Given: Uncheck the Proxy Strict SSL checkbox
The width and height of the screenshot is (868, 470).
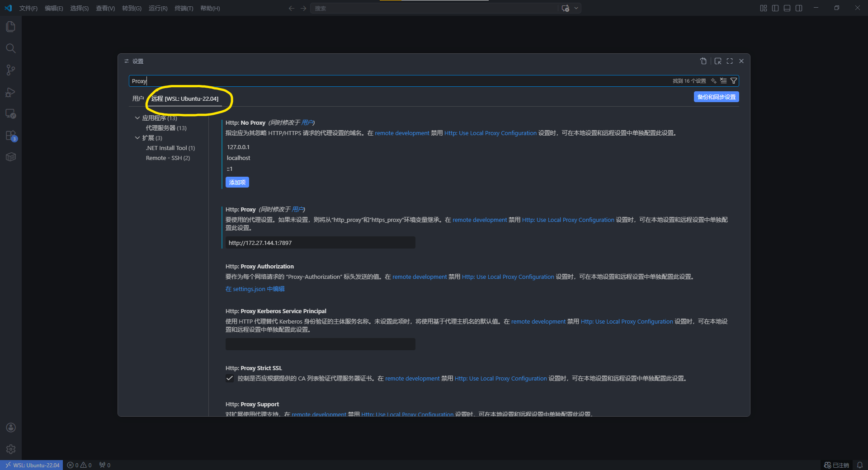Looking at the screenshot, I should point(230,379).
